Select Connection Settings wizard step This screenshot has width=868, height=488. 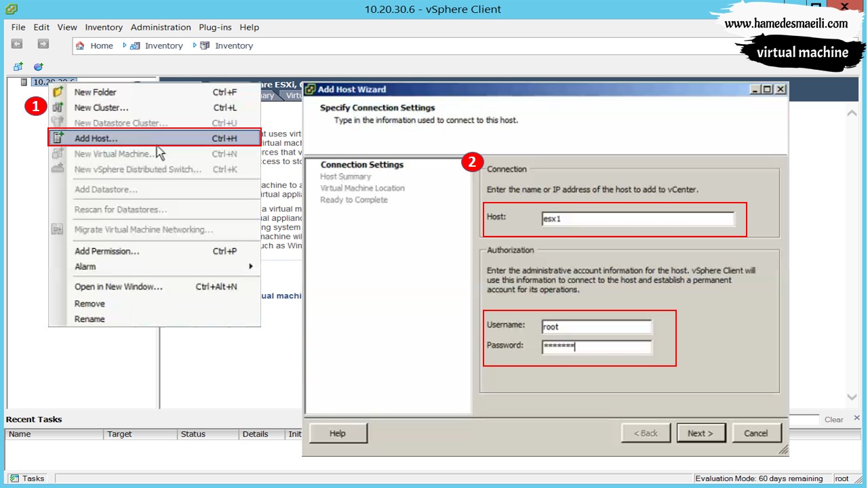tap(361, 165)
